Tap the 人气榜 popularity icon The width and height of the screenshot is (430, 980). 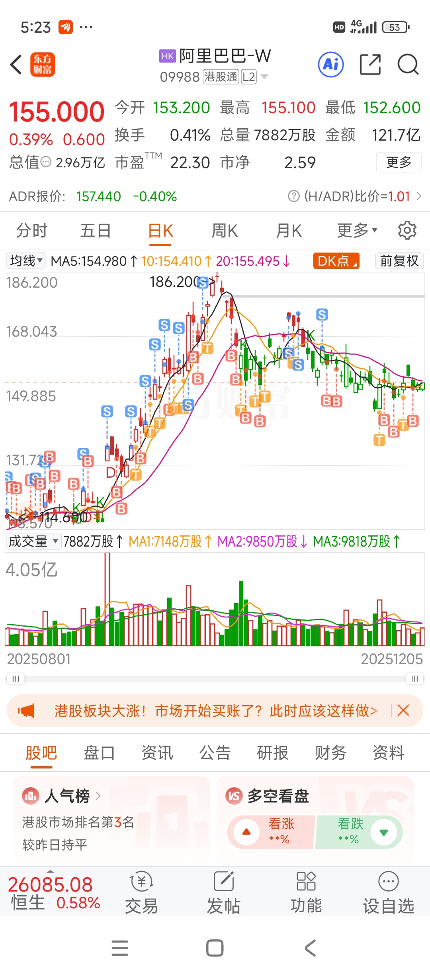[x=31, y=796]
